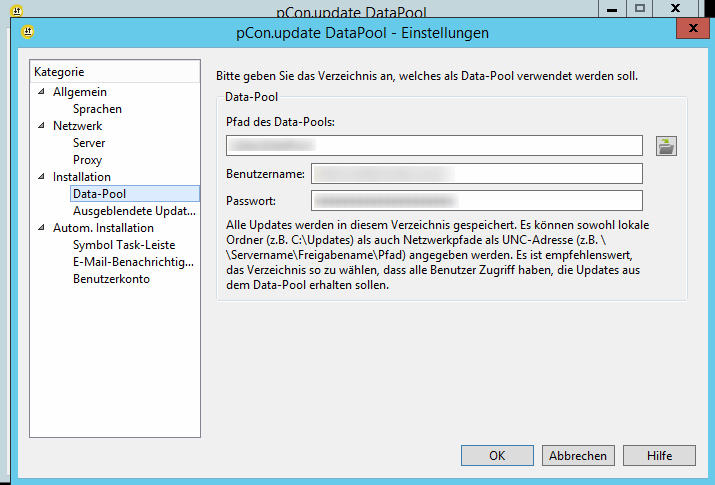Cancel with the Abbrechen button
This screenshot has width=715, height=485.
click(x=578, y=455)
